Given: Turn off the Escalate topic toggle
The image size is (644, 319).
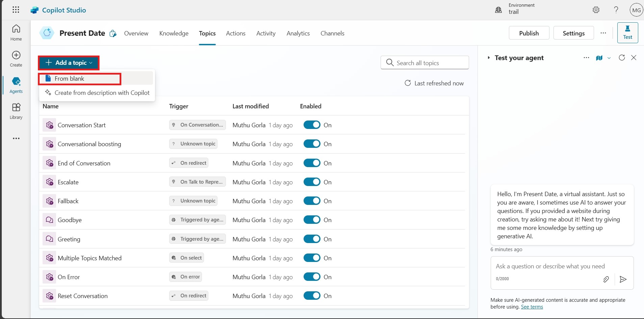Looking at the screenshot, I should tap(312, 182).
